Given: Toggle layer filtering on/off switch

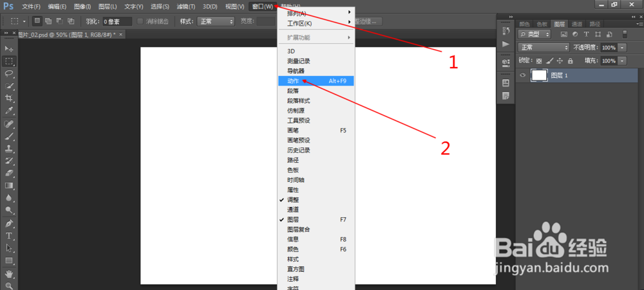Looking at the screenshot, I should 625,34.
